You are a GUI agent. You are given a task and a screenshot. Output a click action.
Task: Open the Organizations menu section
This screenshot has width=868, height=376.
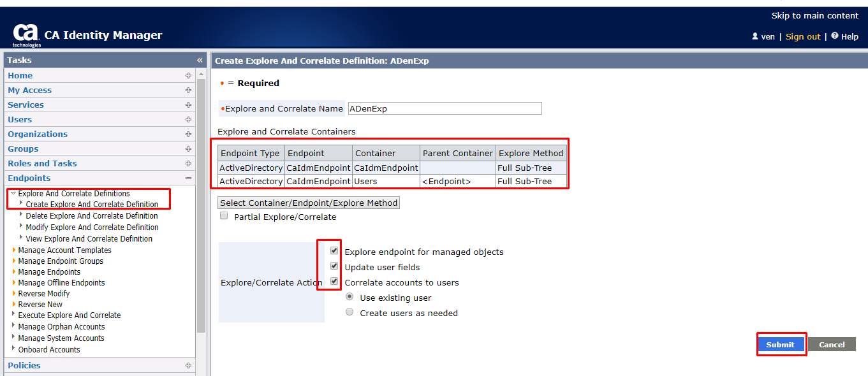pyautogui.click(x=38, y=134)
